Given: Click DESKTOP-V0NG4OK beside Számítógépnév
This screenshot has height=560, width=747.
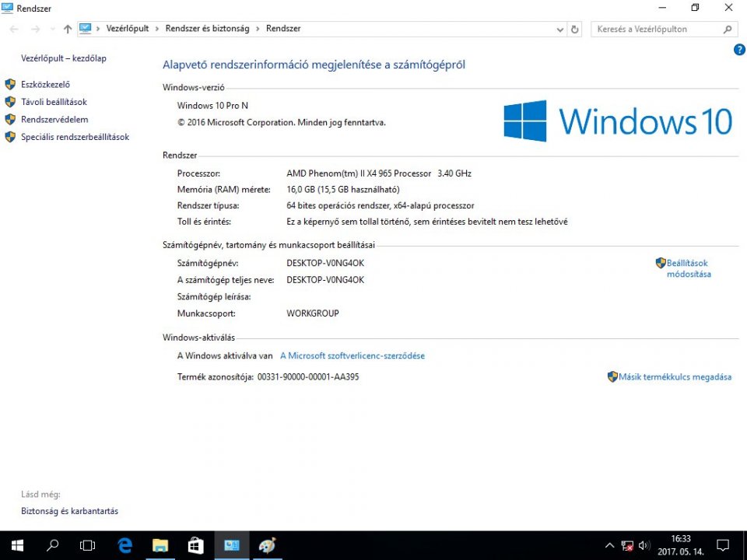Looking at the screenshot, I should click(325, 264).
